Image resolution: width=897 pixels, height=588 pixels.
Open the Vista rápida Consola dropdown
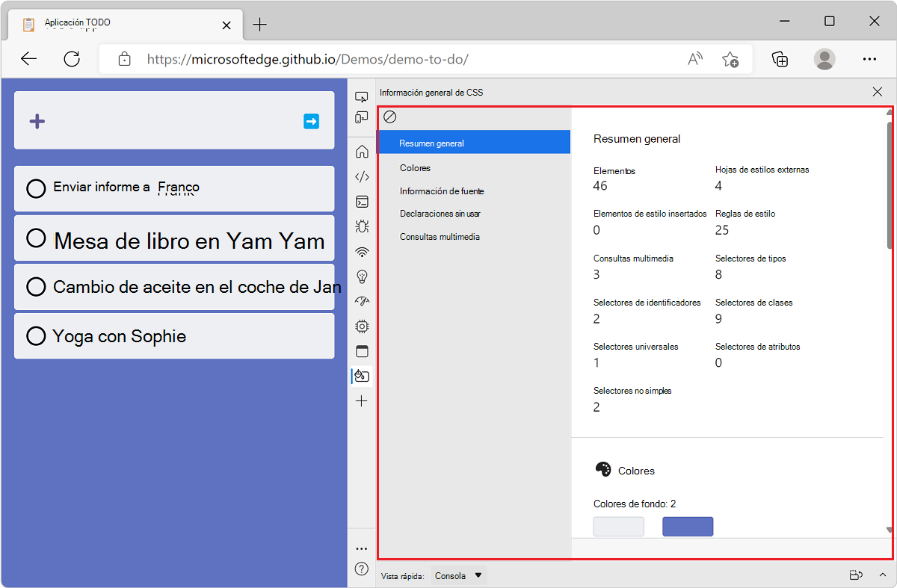pyautogui.click(x=460, y=576)
